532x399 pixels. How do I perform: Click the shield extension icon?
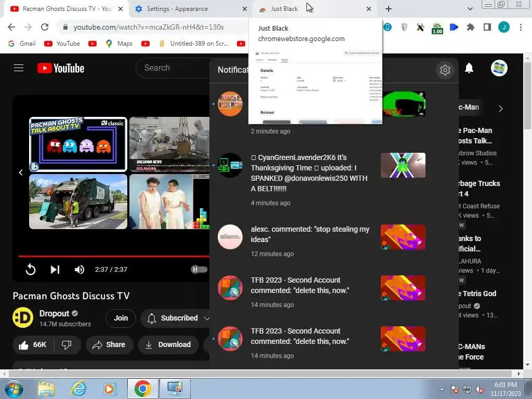(x=404, y=27)
